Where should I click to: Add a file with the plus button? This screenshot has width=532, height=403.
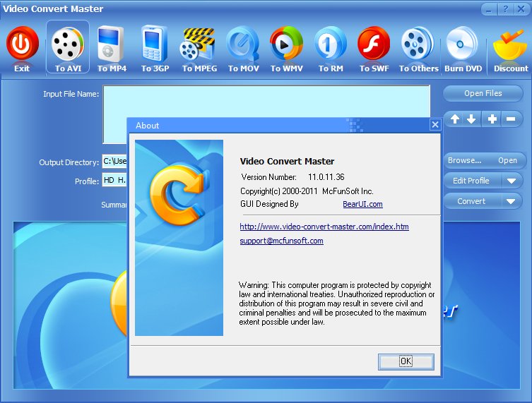[492, 119]
